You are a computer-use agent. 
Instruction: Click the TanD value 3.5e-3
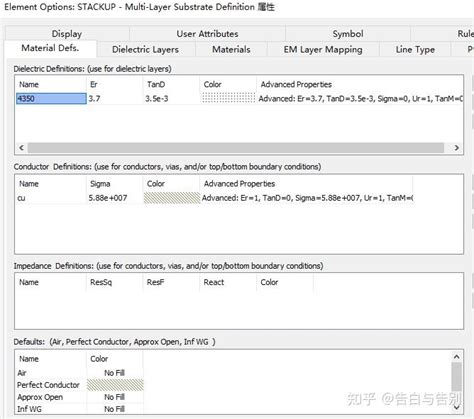157,99
